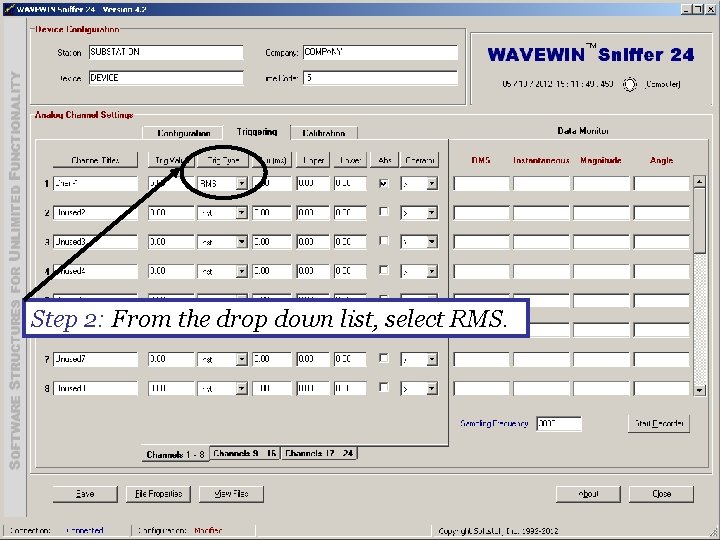The image size is (720, 540).
Task: Open Operator dropdown for Unused7
Action: [432, 359]
